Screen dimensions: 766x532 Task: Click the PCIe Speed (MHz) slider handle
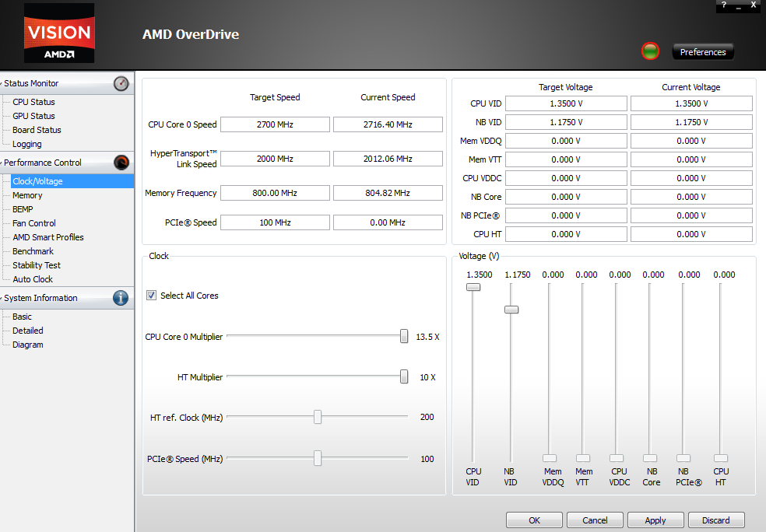point(318,458)
